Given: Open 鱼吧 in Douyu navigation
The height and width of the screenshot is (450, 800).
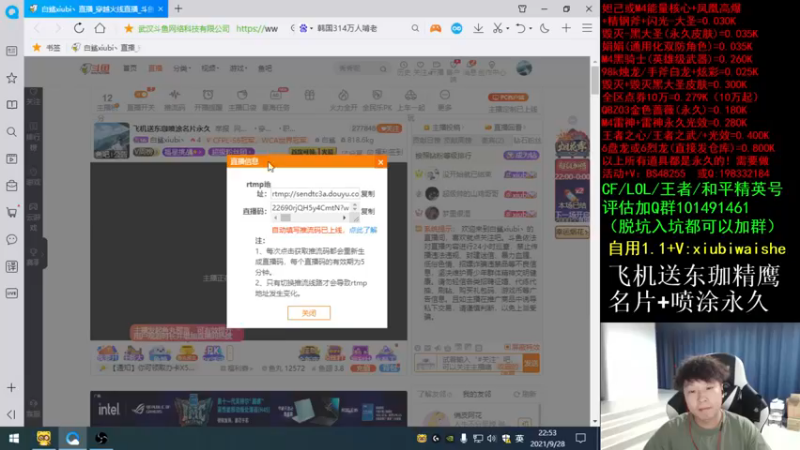Looking at the screenshot, I should [x=265, y=68].
